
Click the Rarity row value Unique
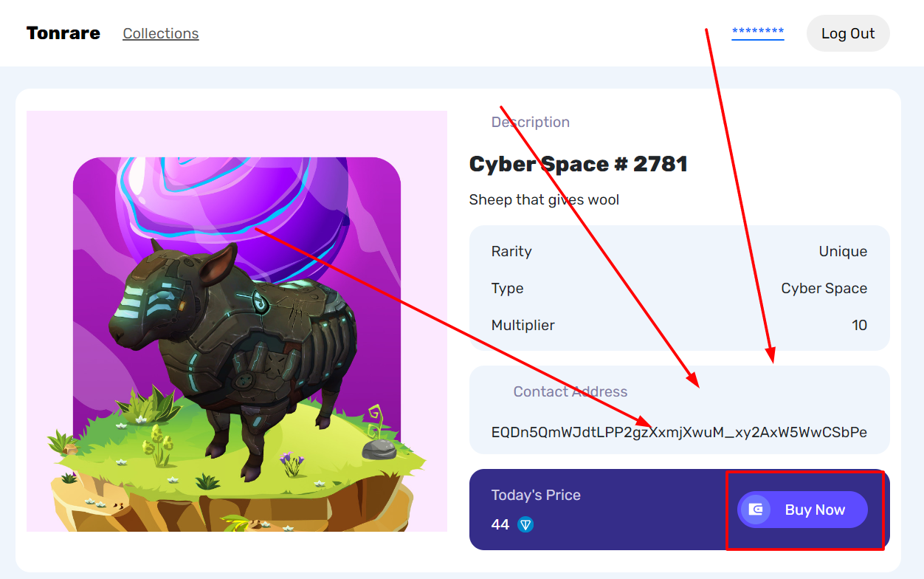click(x=843, y=251)
